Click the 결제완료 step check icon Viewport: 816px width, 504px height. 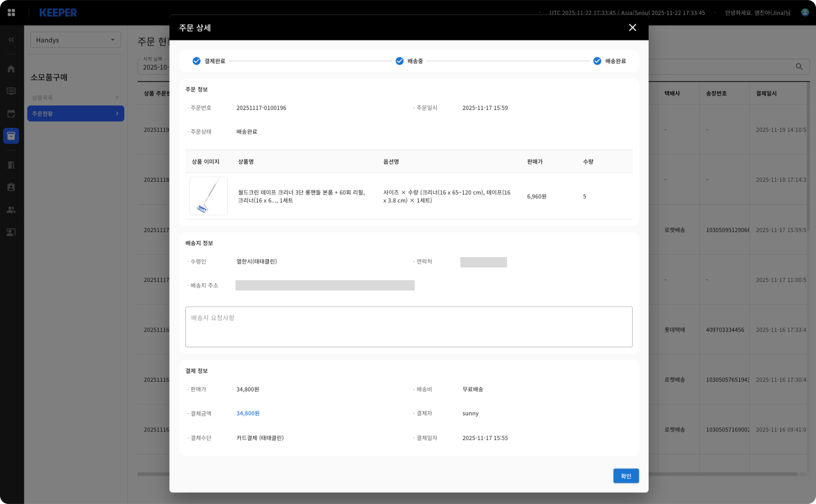tap(196, 61)
